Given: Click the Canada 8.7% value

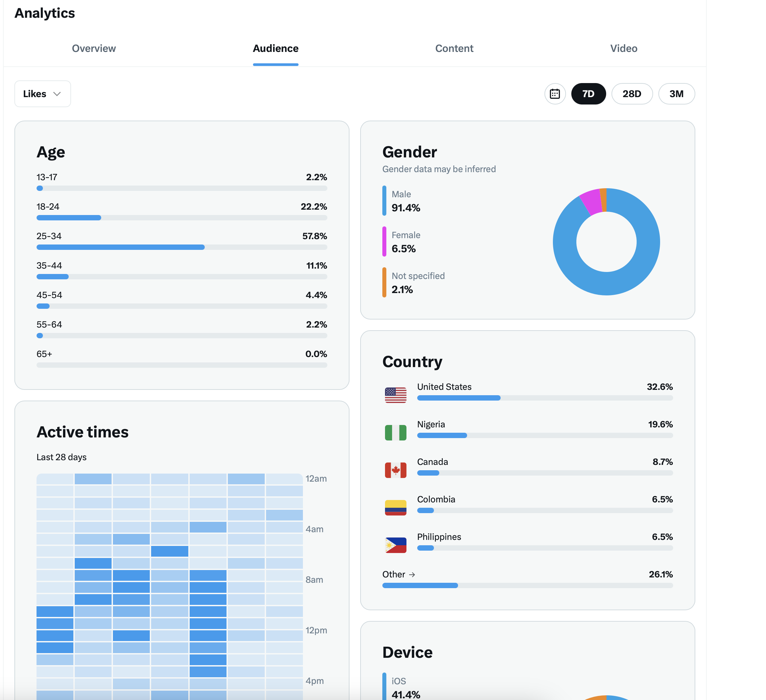Looking at the screenshot, I should pos(663,462).
